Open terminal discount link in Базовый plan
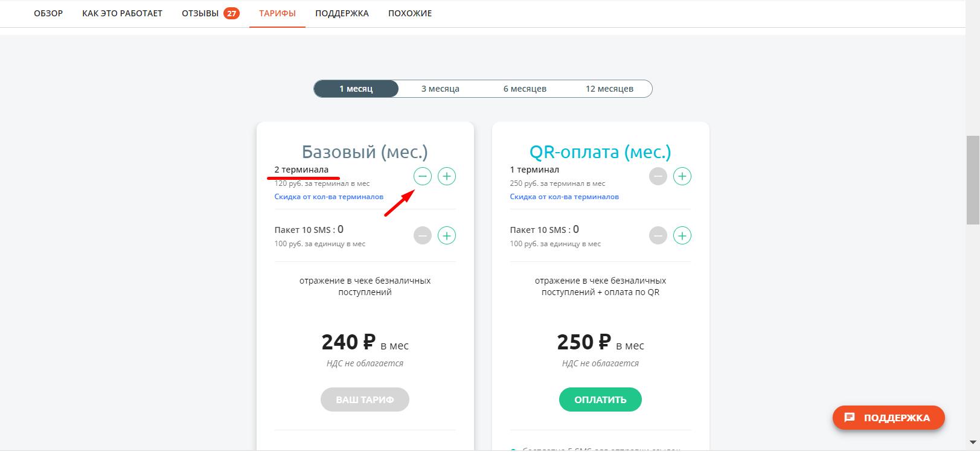Image resolution: width=980 pixels, height=452 pixels. (x=328, y=197)
